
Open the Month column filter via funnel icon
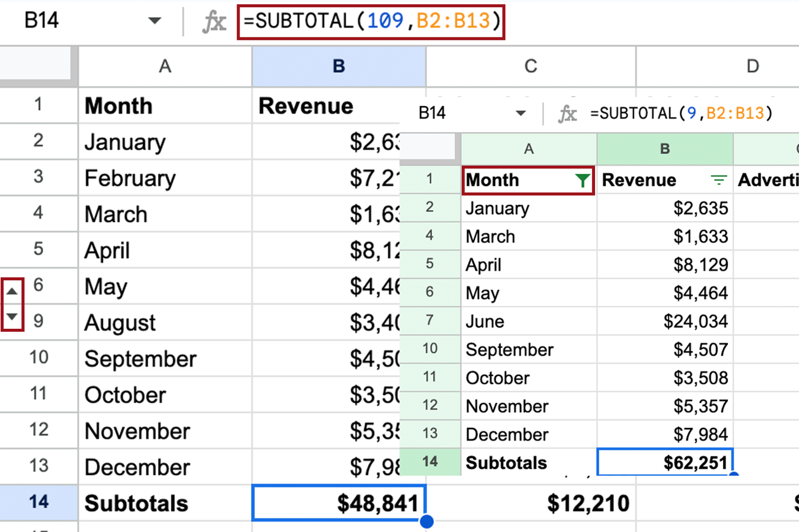point(583,180)
